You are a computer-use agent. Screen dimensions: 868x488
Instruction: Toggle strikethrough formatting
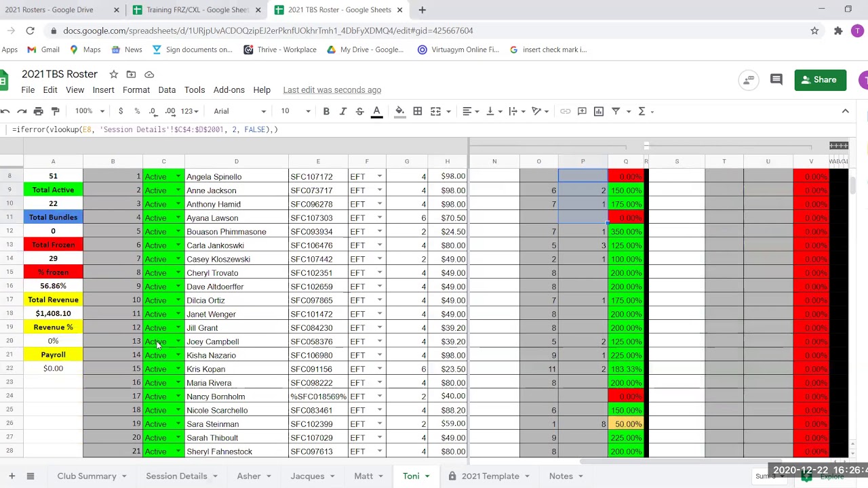coord(360,111)
